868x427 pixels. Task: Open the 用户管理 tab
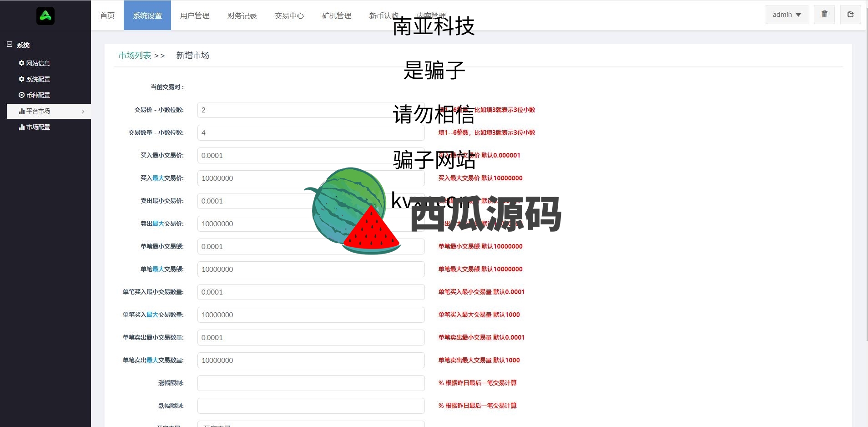tap(195, 15)
